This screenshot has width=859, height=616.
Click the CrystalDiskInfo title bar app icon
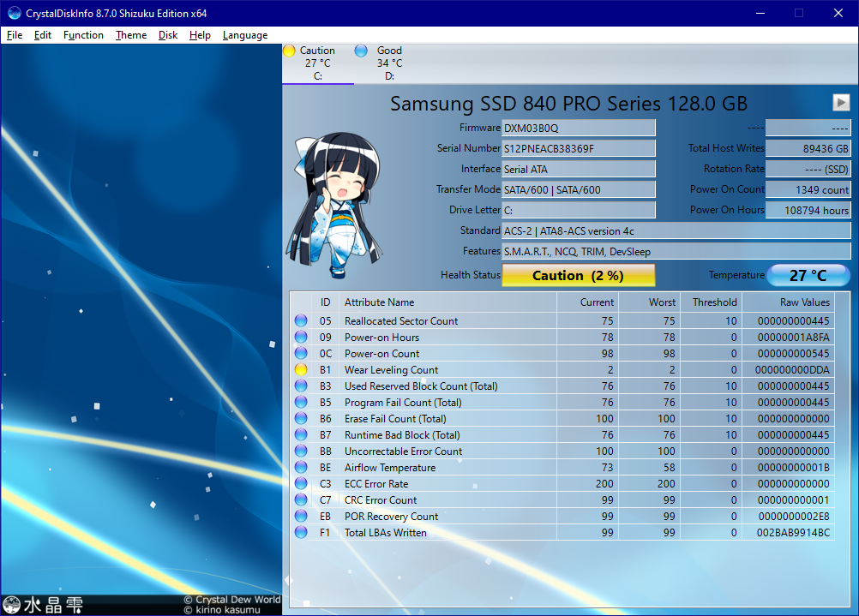(x=15, y=13)
